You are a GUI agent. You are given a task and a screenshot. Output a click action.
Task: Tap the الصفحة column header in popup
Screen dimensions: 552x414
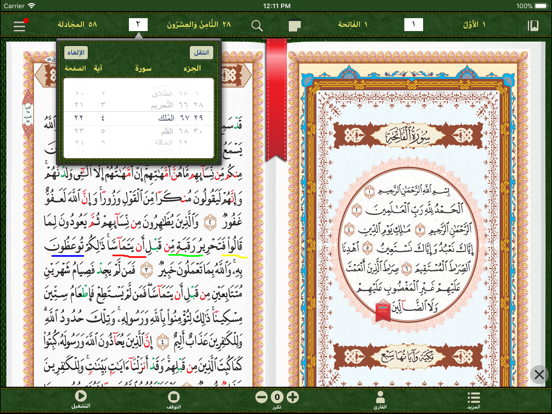pos(76,68)
